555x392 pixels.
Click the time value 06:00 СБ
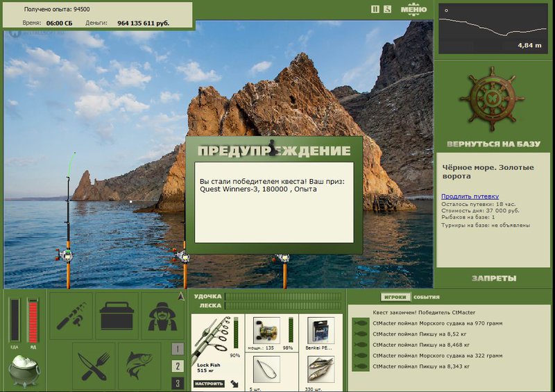(59, 24)
